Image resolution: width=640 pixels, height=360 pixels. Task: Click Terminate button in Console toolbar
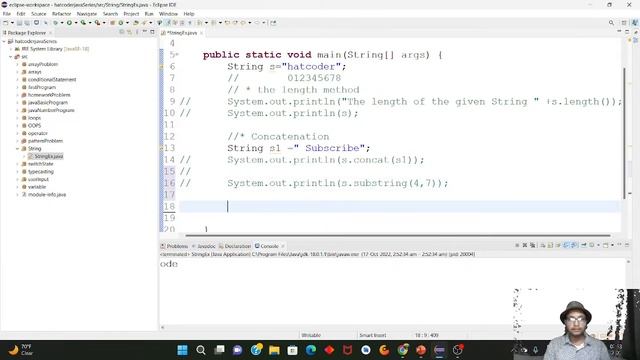point(517,245)
